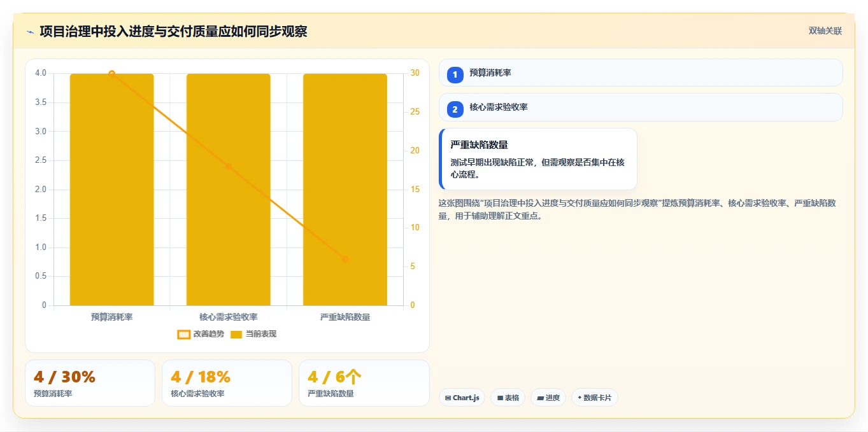Screen dimensions: 868x432
Task: Click the line point at value 6
Action: tap(345, 259)
